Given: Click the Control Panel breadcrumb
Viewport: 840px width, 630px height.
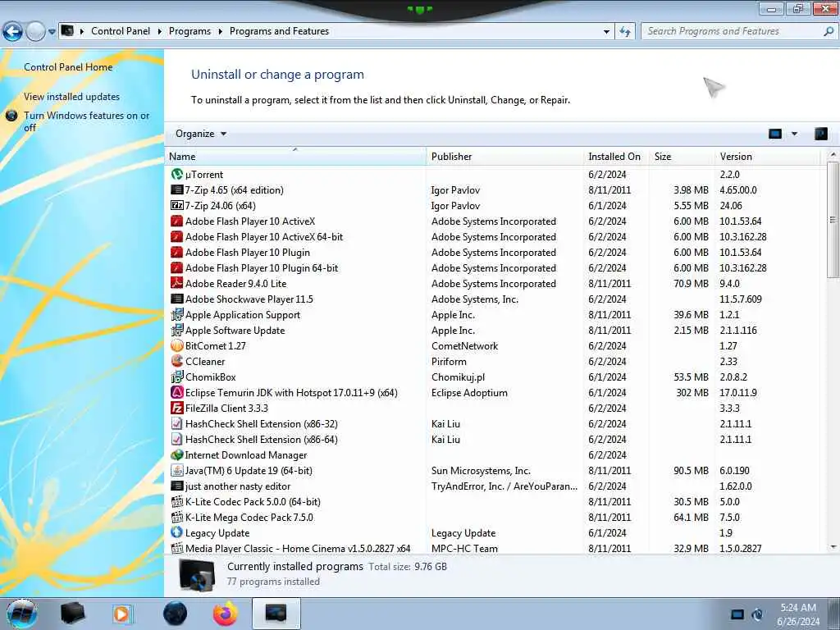Looking at the screenshot, I should click(x=121, y=31).
